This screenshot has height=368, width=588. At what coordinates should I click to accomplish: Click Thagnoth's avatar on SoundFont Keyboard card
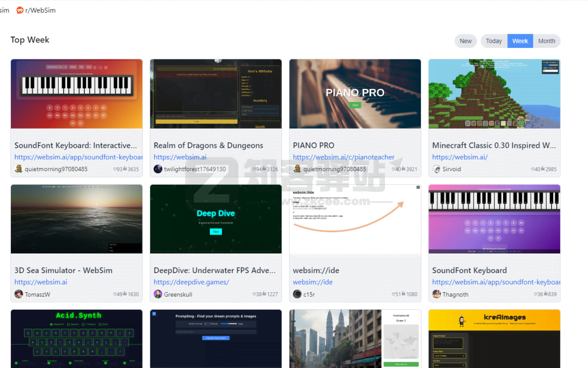(436, 294)
